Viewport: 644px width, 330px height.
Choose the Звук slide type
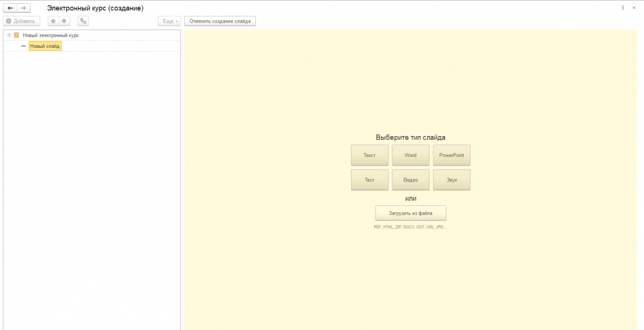[452, 180]
